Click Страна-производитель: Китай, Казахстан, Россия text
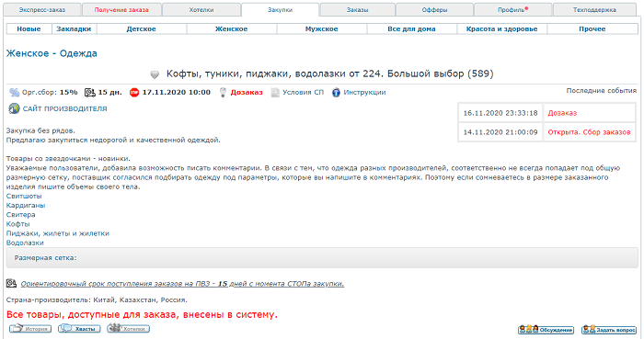Viewport: 644px width, 339px height. tap(97, 300)
